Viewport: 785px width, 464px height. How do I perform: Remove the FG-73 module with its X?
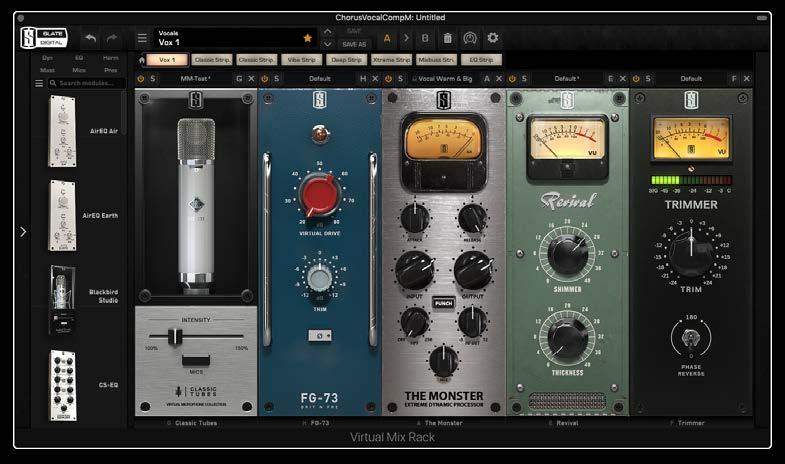point(375,79)
